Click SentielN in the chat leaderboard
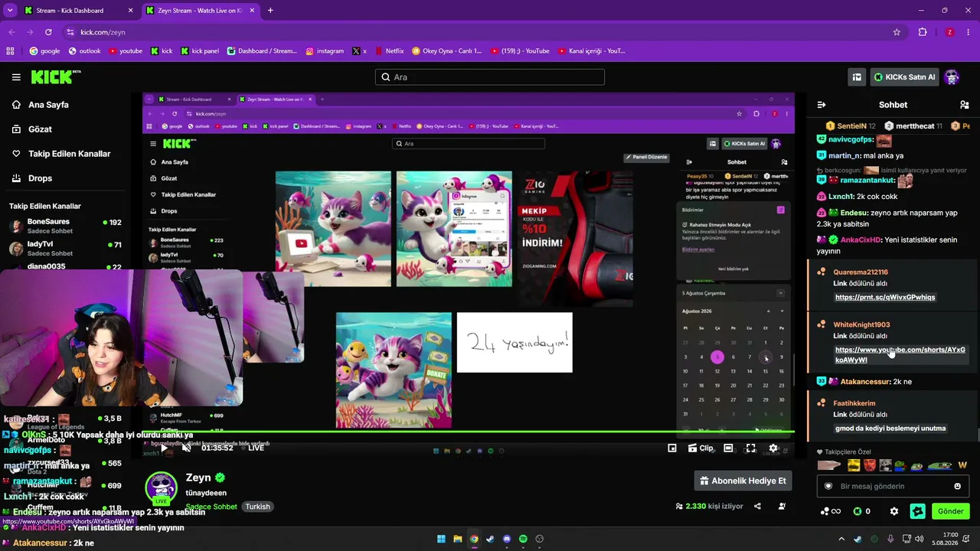Viewport: 980px width, 551px height. (851, 126)
